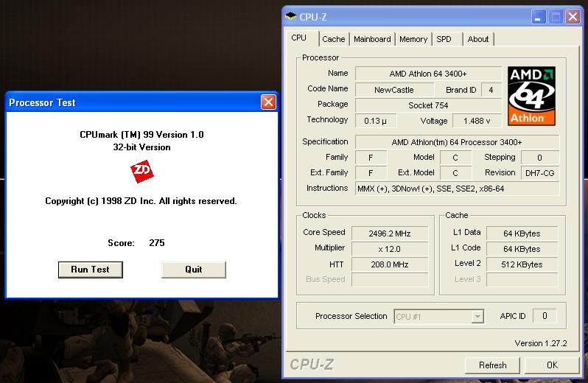Click CPUmark (TM) 99 Version 1.0 text

[x=141, y=135]
